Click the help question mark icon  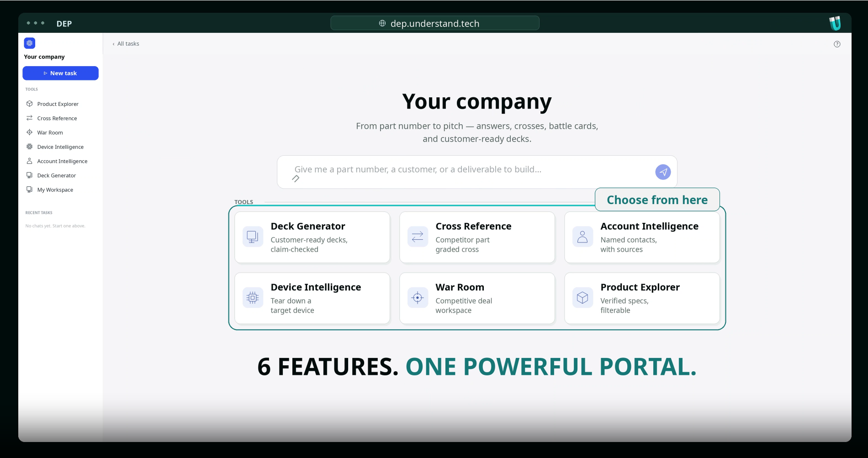pos(837,44)
